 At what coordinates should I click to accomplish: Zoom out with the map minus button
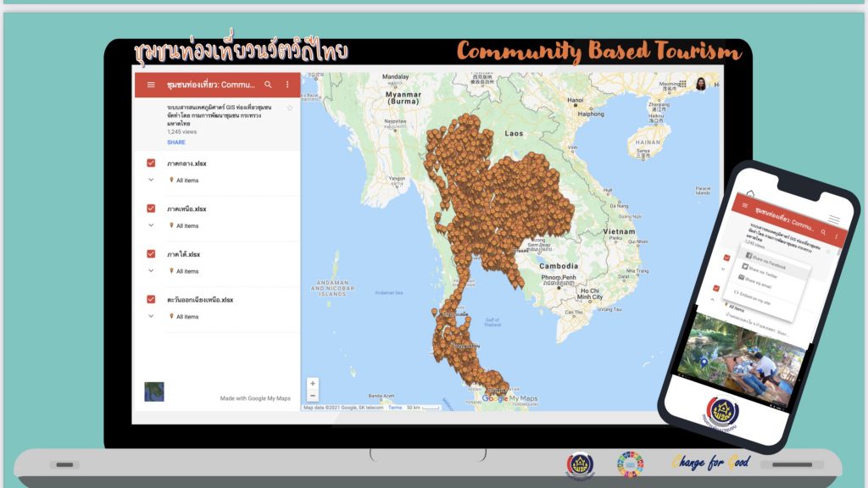point(313,396)
